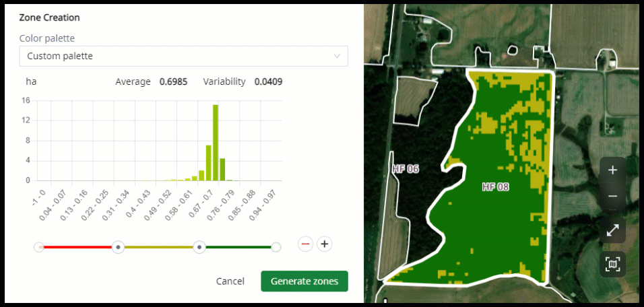This screenshot has height=307, width=644.
Task: Zoom in on the map
Action: tap(612, 170)
